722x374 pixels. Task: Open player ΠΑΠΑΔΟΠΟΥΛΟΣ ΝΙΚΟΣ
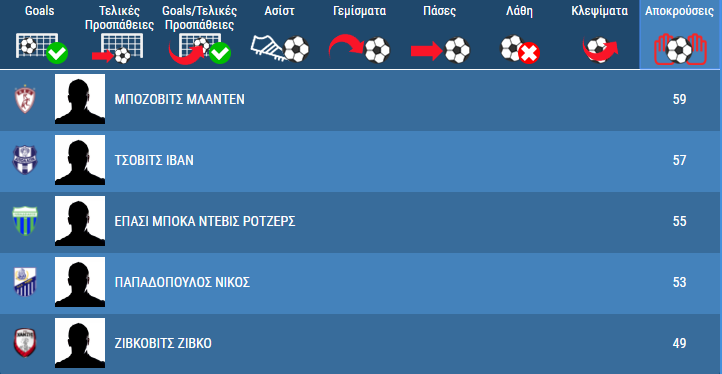click(182, 282)
